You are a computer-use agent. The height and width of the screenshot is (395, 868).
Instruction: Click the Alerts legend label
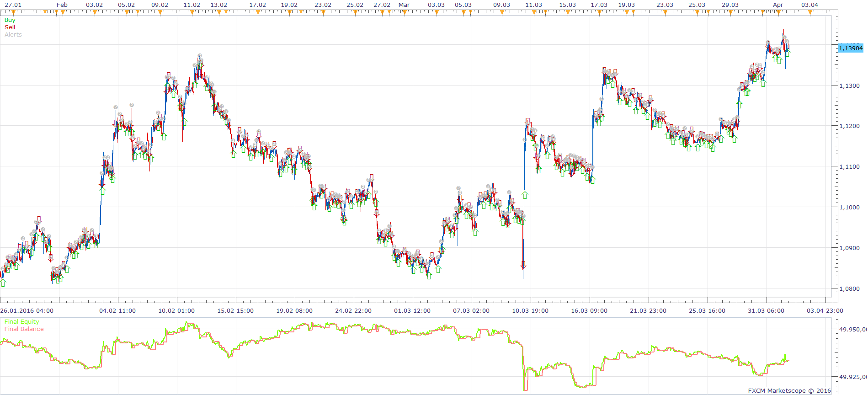pos(13,35)
